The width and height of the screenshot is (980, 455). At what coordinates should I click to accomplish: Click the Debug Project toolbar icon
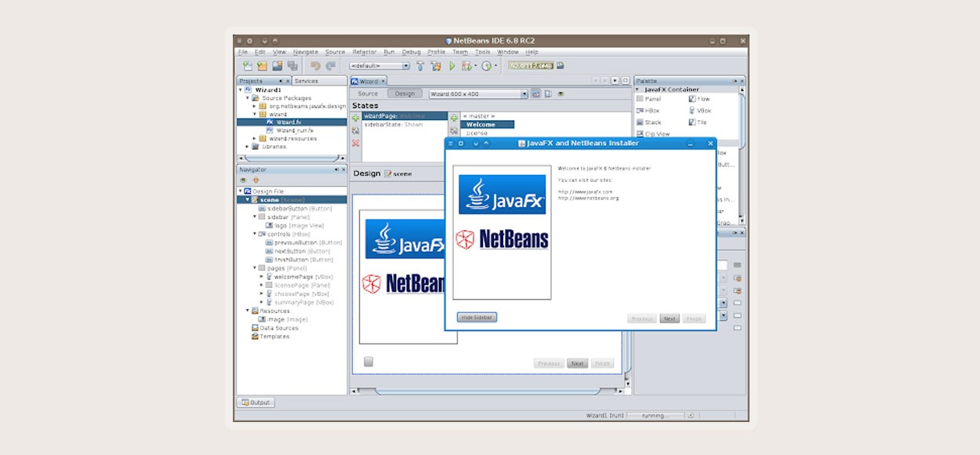tap(466, 66)
